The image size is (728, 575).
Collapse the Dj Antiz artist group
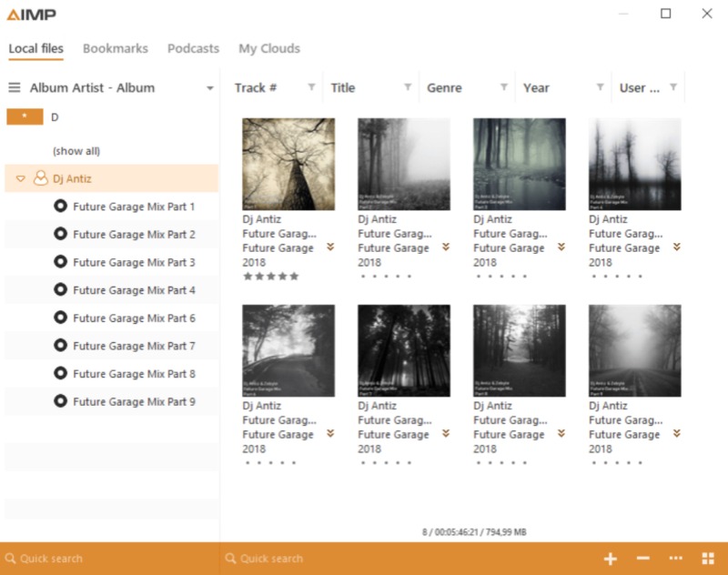pyautogui.click(x=20, y=178)
